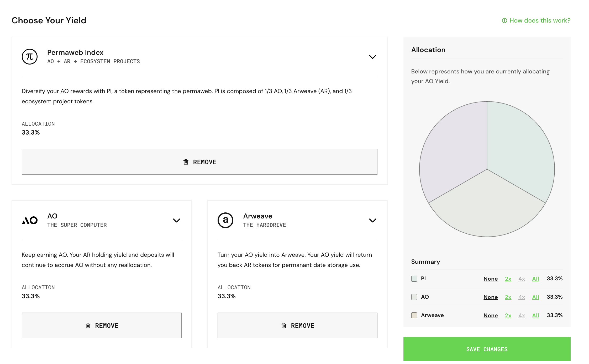Click the Arweave circled-a logo icon
The width and height of the screenshot is (589, 364).
pos(225,220)
